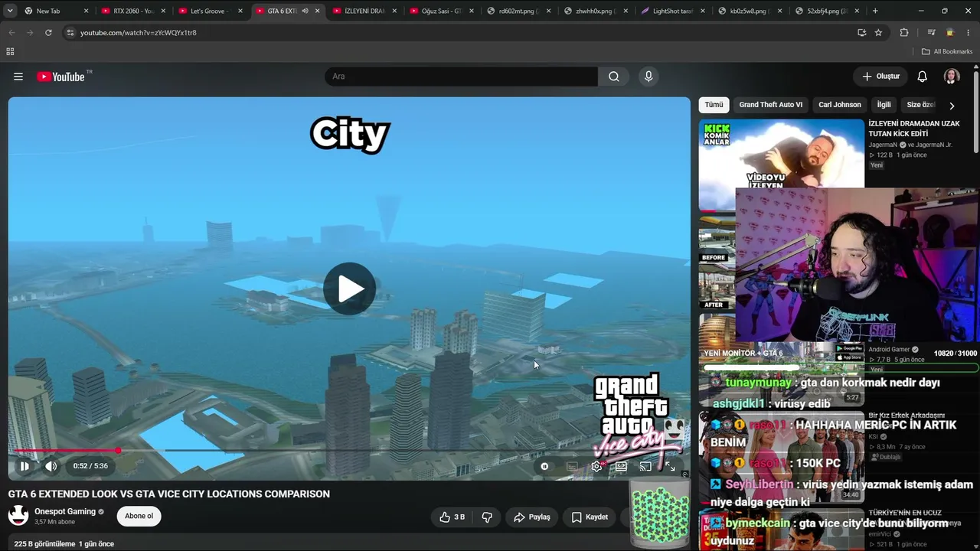Open the Onespot Gaming channel name
Image resolution: width=980 pixels, height=551 pixels.
click(x=65, y=511)
